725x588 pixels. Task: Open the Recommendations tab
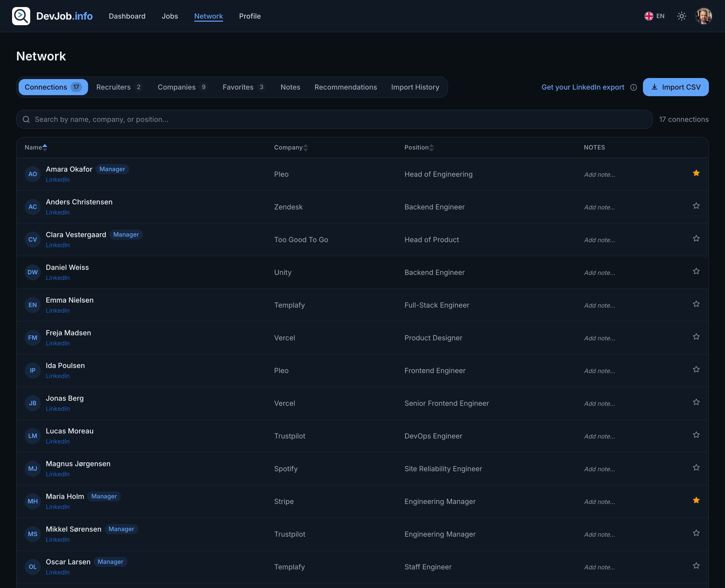point(346,87)
